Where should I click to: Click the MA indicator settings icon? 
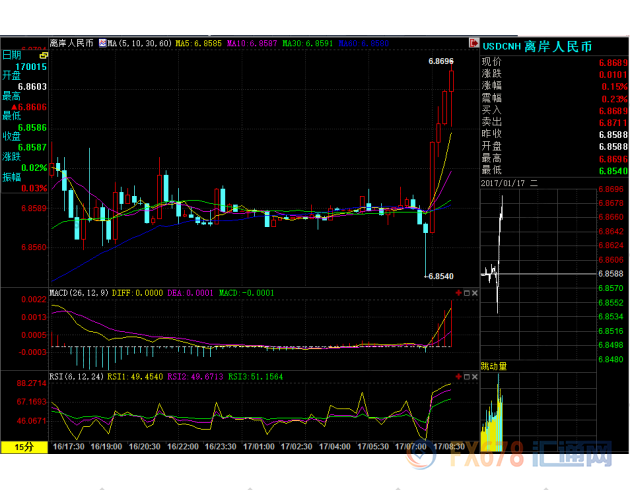click(102, 43)
